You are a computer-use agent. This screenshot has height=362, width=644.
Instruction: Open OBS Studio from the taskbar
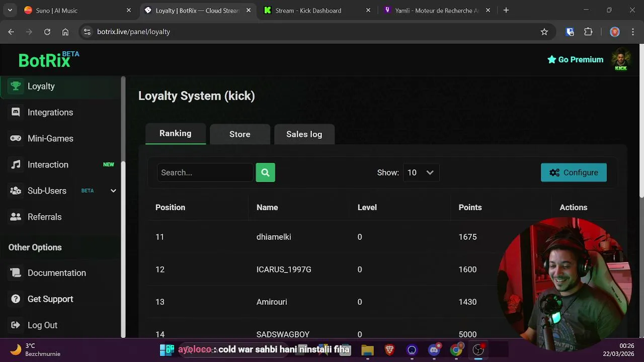click(x=478, y=349)
